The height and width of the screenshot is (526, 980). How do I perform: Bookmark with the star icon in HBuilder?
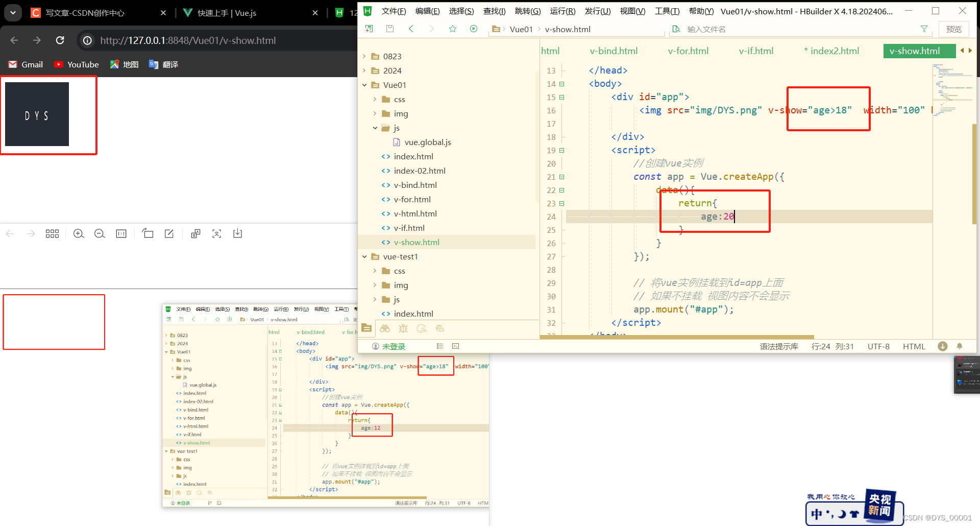(453, 29)
